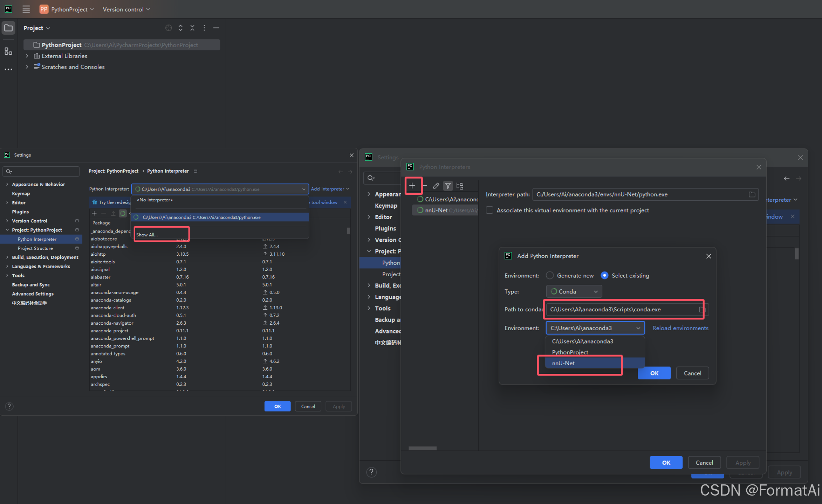Choose the Select existing radio button
This screenshot has height=504, width=822.
coord(604,275)
